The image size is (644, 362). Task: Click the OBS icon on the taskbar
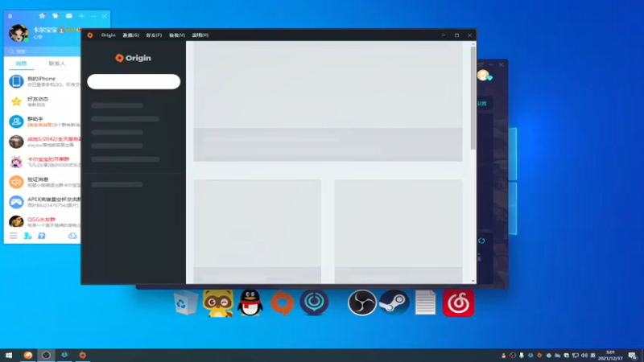pyautogui.click(x=46, y=356)
